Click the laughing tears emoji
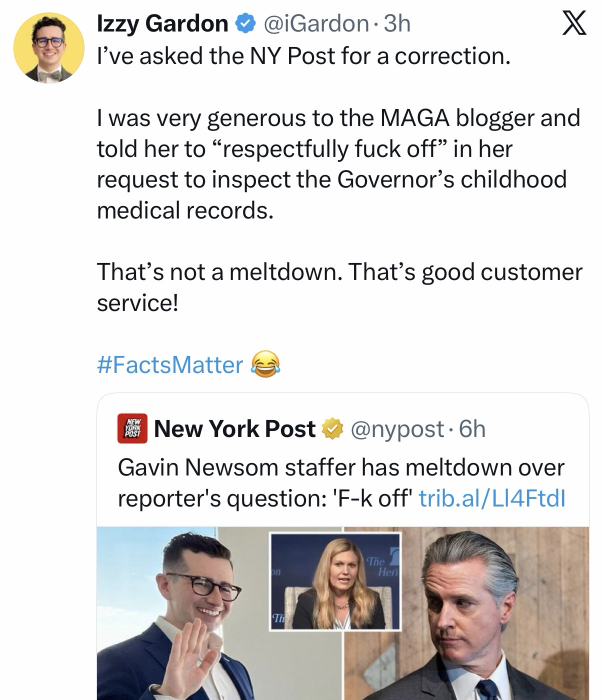Viewport: 603px width, 700px height. [265, 364]
